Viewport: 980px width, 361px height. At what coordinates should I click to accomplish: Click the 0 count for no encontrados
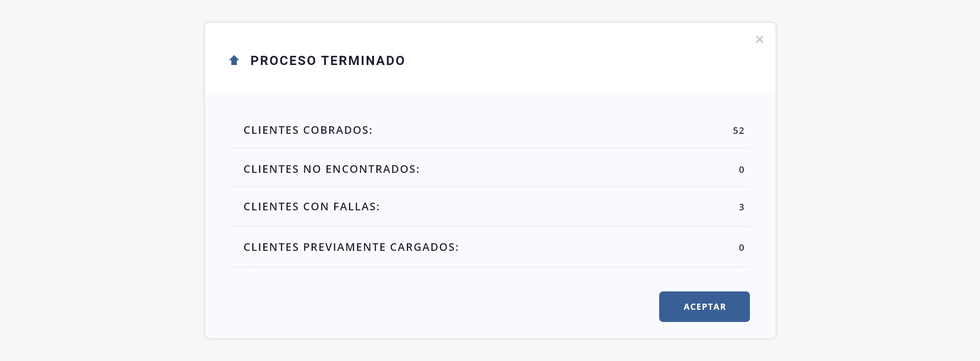tap(742, 169)
